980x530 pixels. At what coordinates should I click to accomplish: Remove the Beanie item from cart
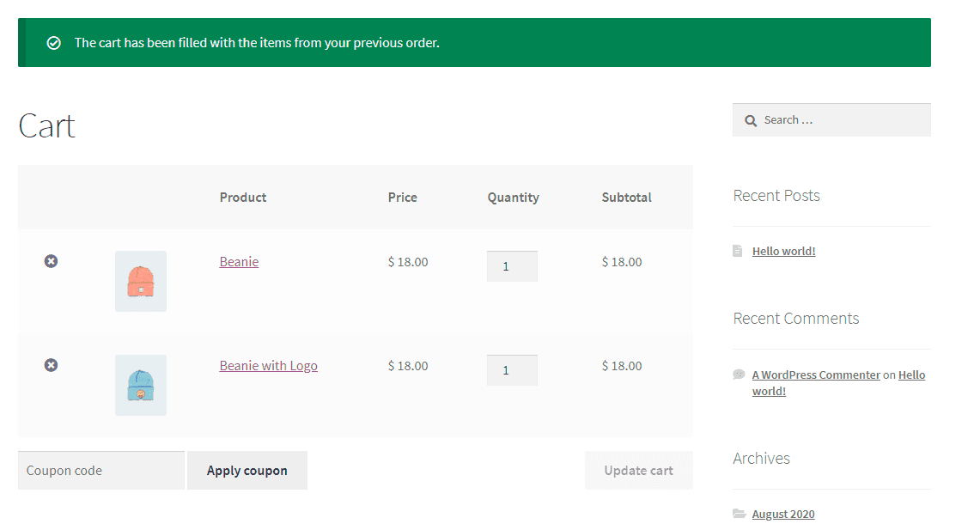[x=51, y=261]
